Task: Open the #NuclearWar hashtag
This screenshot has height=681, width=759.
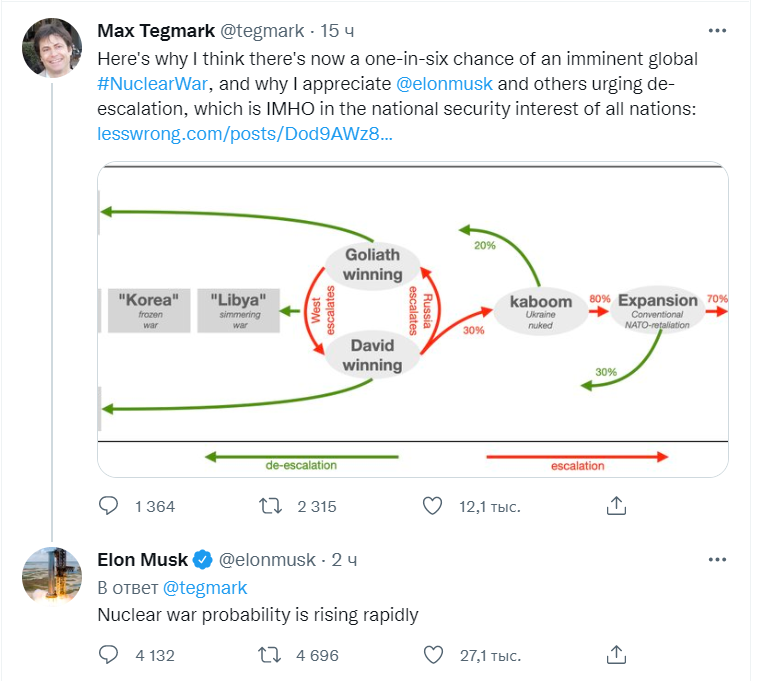Action: click(152, 84)
